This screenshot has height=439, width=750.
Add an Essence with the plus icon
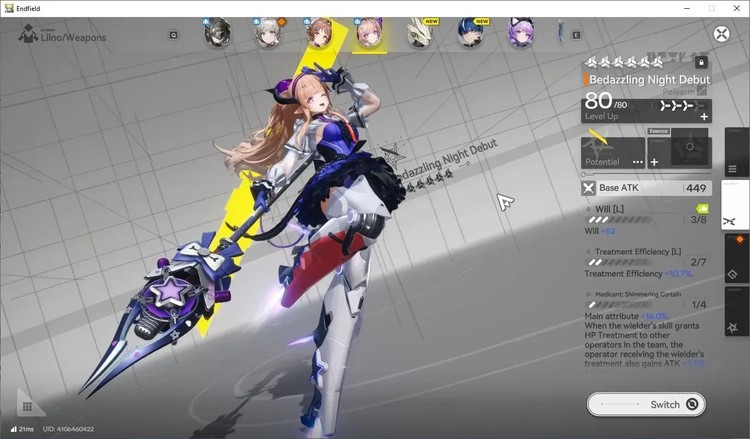[x=654, y=162]
